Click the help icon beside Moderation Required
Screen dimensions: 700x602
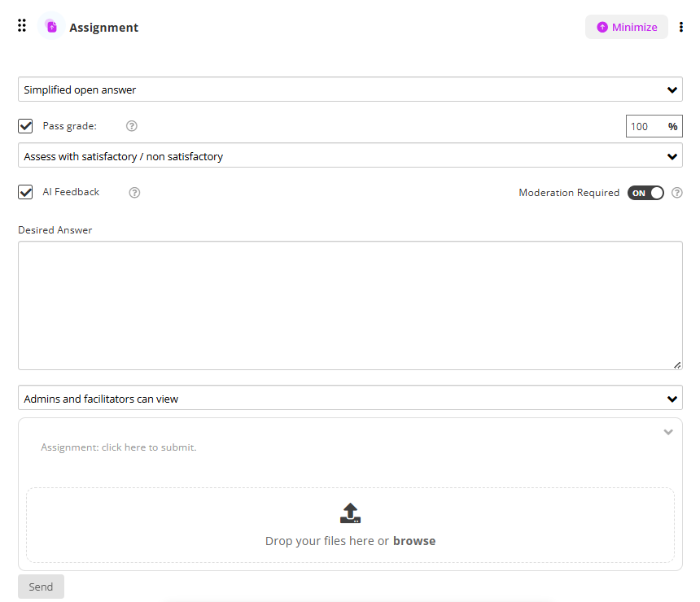(x=676, y=193)
